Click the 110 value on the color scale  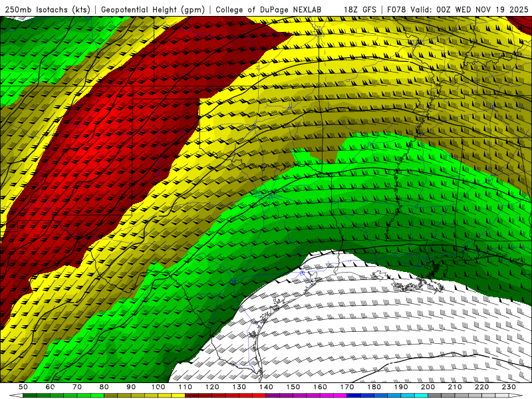(186, 387)
